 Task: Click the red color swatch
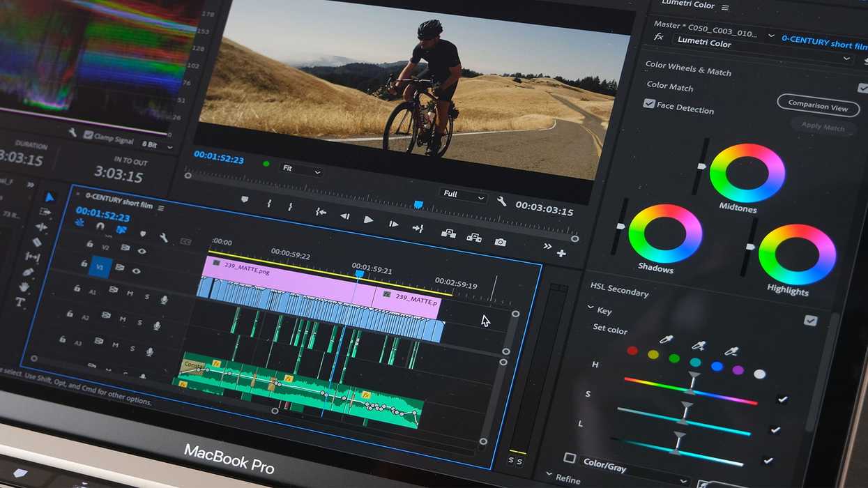[632, 351]
